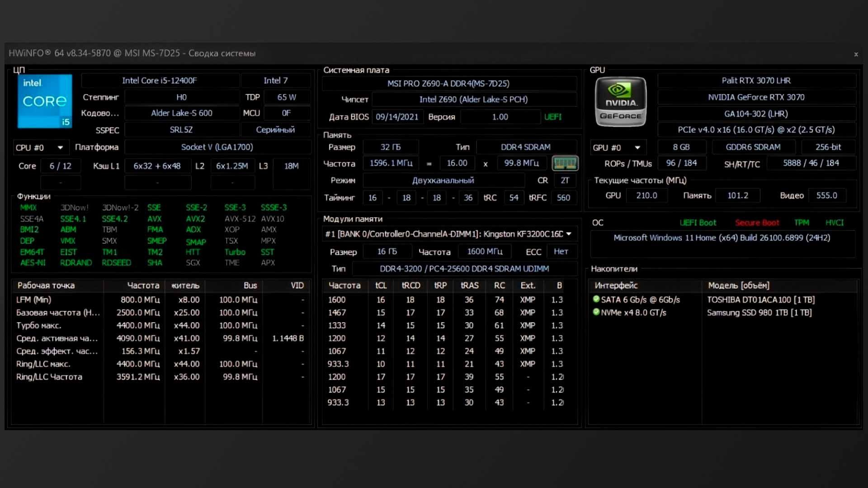Viewport: 868px width, 488px height.
Task: Click the Intel Core i5 logo
Action: (44, 101)
